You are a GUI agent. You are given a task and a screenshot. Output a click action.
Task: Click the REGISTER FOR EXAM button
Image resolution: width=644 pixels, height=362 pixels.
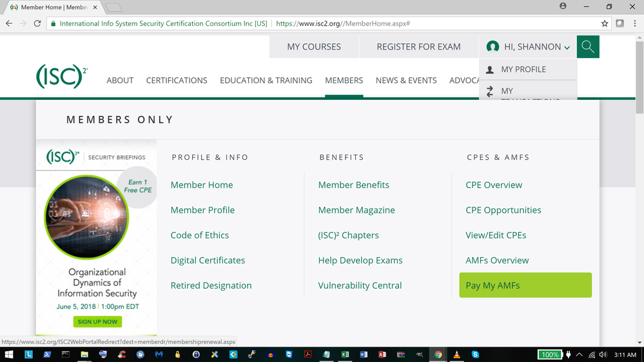(418, 47)
